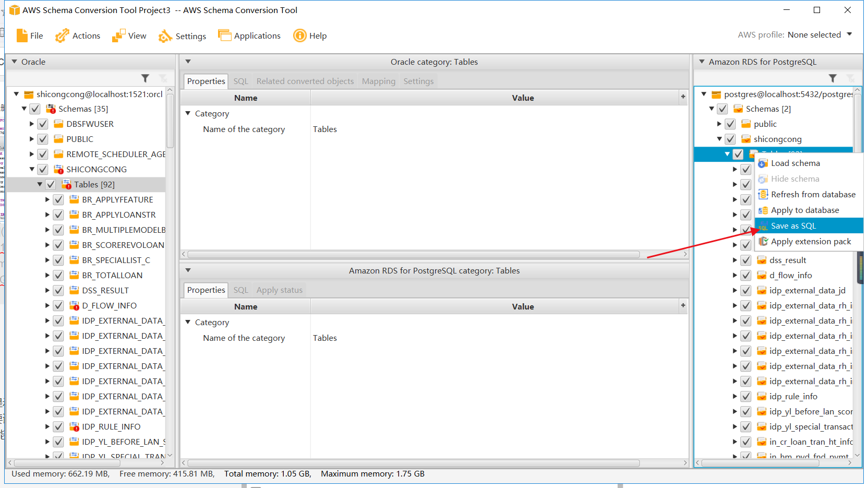Click the PostgreSQL panel filter icon
Viewport: 868px width, 488px height.
point(833,78)
